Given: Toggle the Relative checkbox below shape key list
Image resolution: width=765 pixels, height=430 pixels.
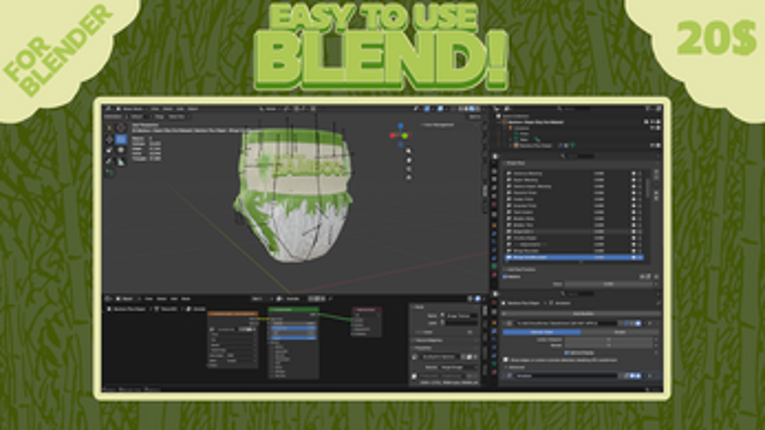Looking at the screenshot, I should (506, 277).
